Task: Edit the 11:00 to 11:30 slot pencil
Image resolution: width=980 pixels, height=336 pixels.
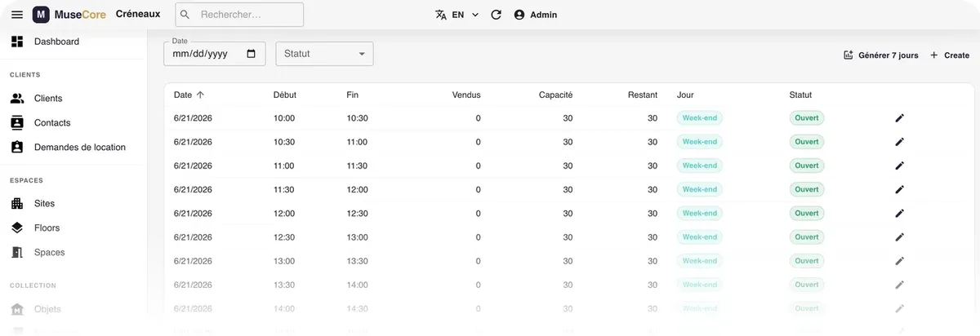Action: [900, 166]
